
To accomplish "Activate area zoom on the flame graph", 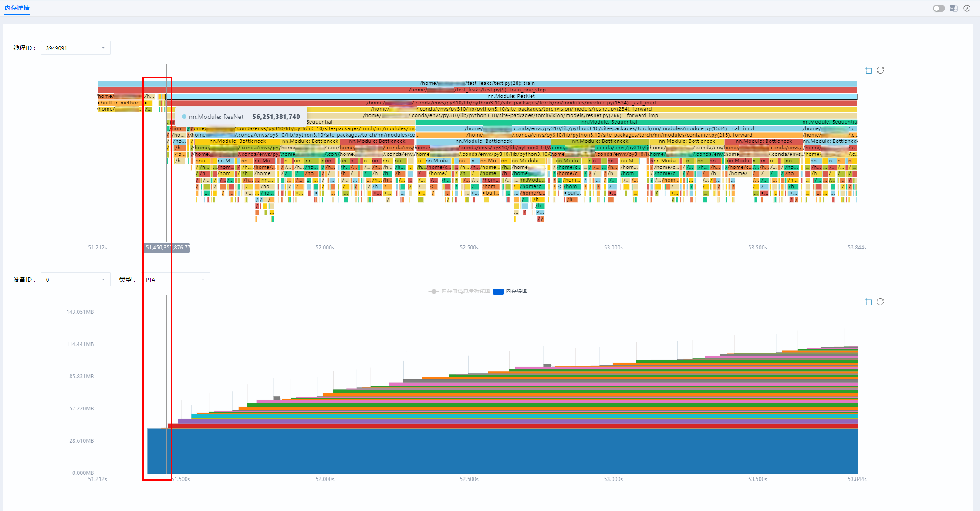I will click(868, 70).
